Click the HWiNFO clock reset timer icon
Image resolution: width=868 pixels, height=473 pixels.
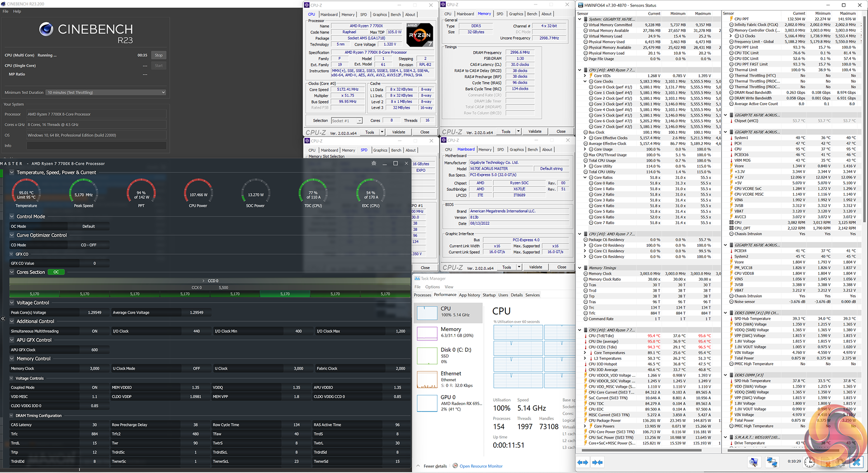(x=809, y=462)
